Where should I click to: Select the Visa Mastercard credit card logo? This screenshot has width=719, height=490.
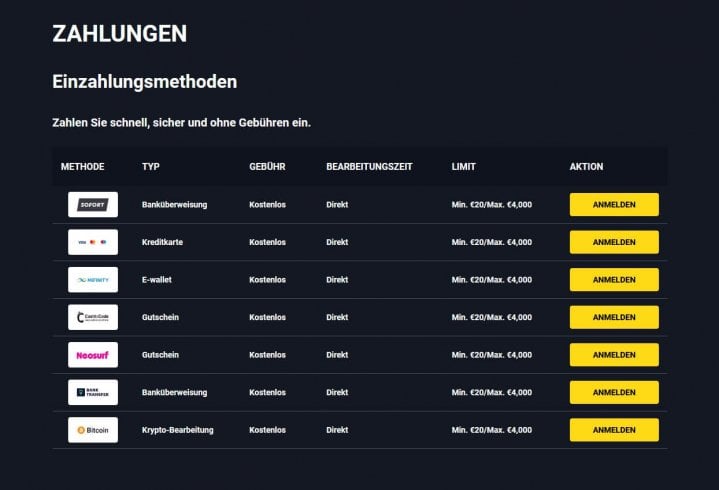[93, 242]
